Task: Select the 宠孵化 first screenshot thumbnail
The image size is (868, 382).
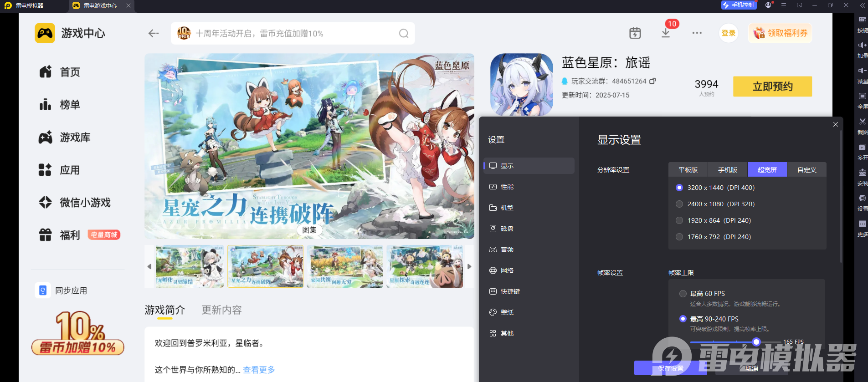Action: [x=190, y=266]
